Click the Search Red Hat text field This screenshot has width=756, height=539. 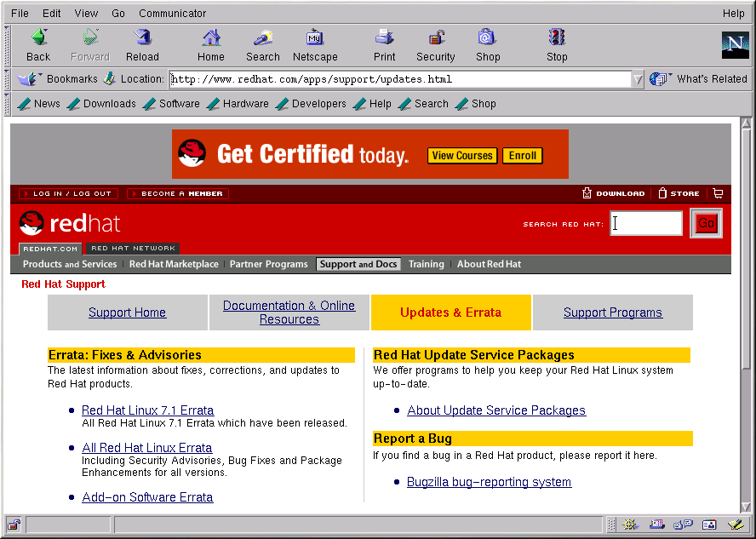point(646,223)
